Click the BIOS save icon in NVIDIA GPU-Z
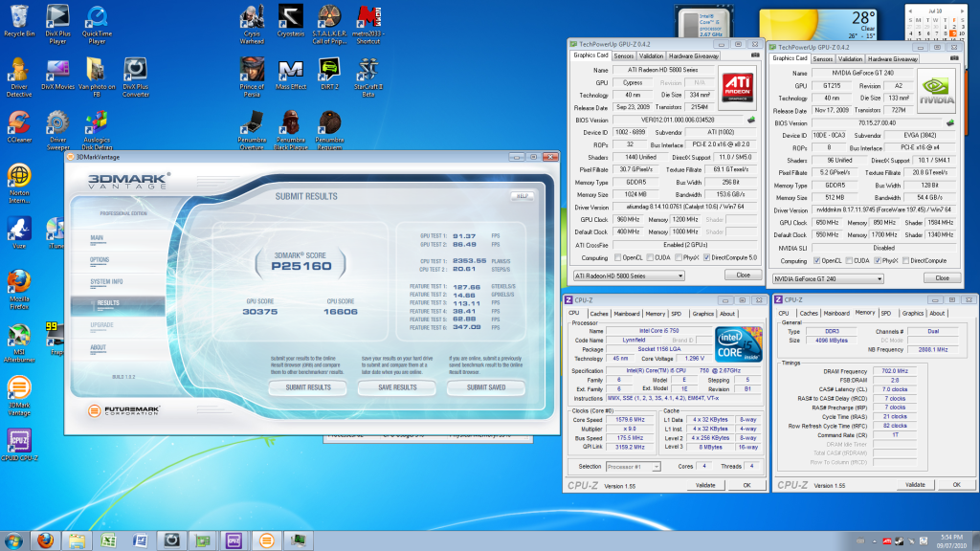 pyautogui.click(x=950, y=123)
